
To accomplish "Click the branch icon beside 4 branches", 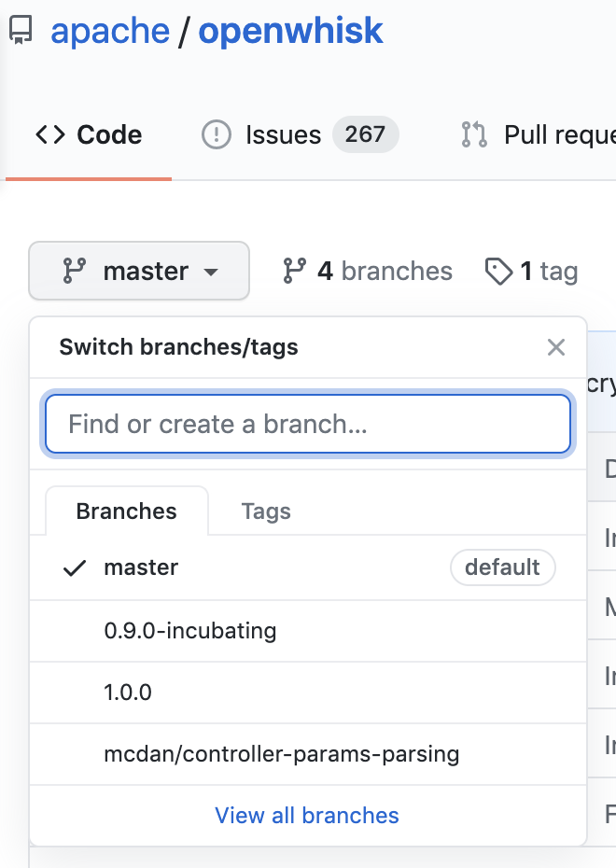I will point(294,271).
